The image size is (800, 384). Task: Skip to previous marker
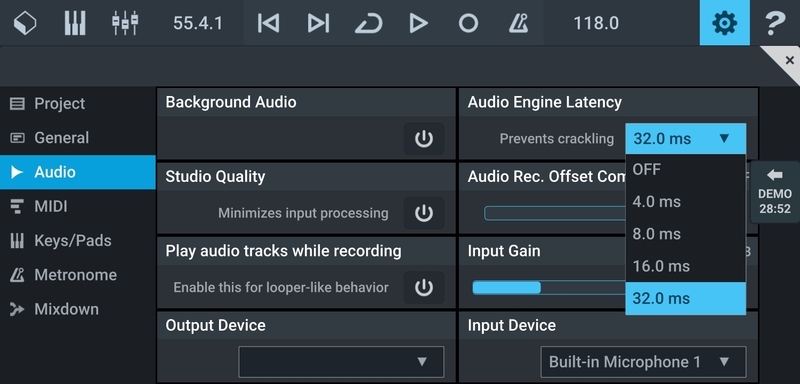268,23
